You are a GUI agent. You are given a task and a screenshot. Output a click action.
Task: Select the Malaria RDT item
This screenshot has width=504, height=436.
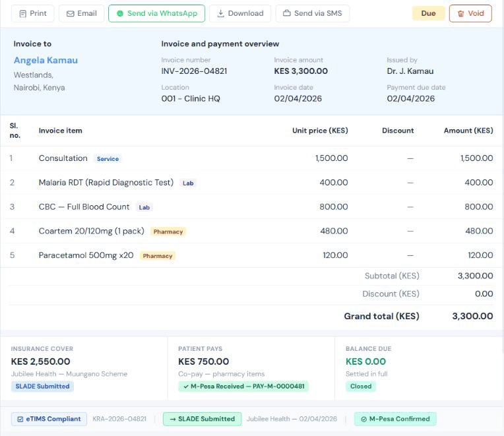tap(106, 183)
